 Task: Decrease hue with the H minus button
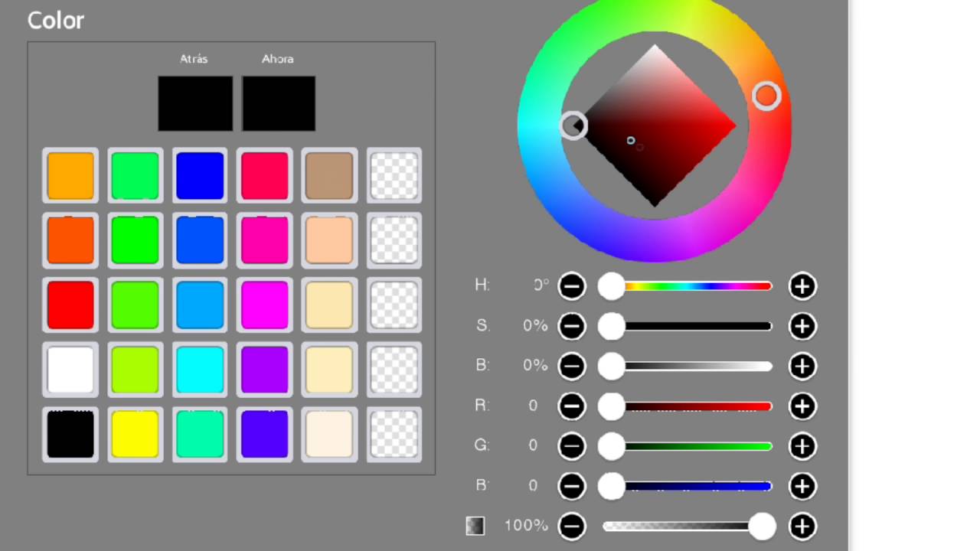[x=572, y=286]
